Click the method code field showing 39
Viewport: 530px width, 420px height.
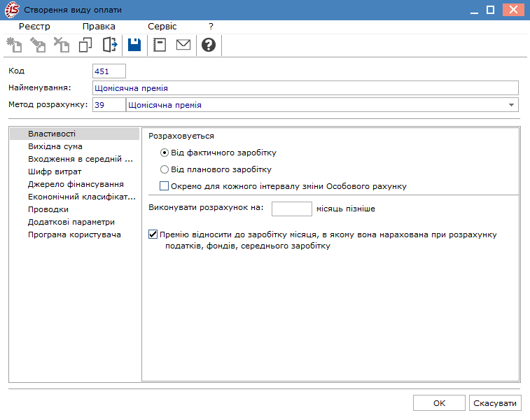coord(109,105)
